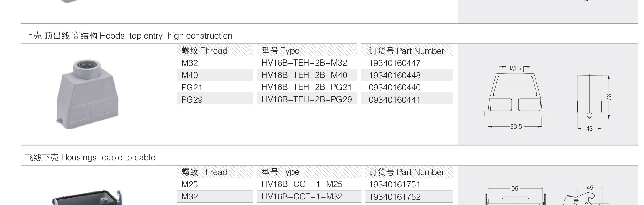Select the 'Housings, cable to cable' heading
The width and height of the screenshot is (644, 205).
click(x=90, y=158)
